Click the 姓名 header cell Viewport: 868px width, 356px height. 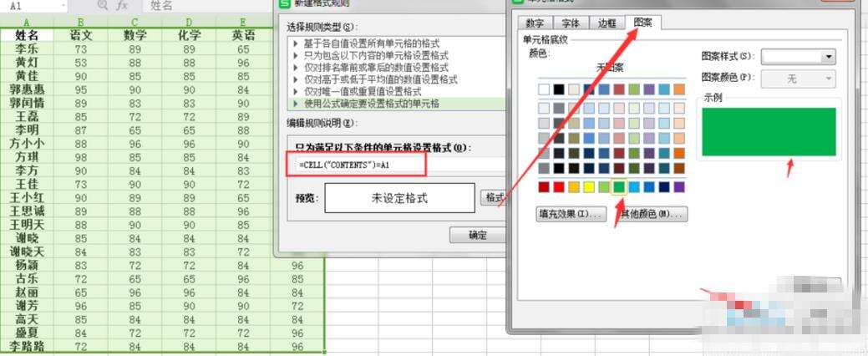27,35
